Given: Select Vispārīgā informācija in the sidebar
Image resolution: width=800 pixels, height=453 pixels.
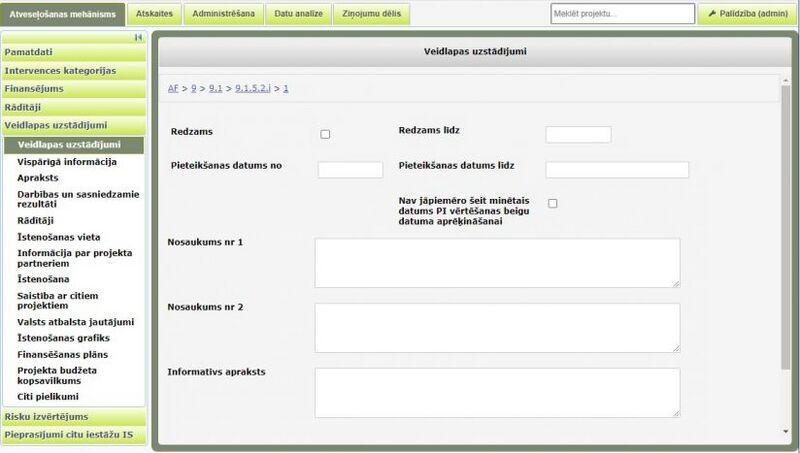Looking at the screenshot, I should point(67,162).
